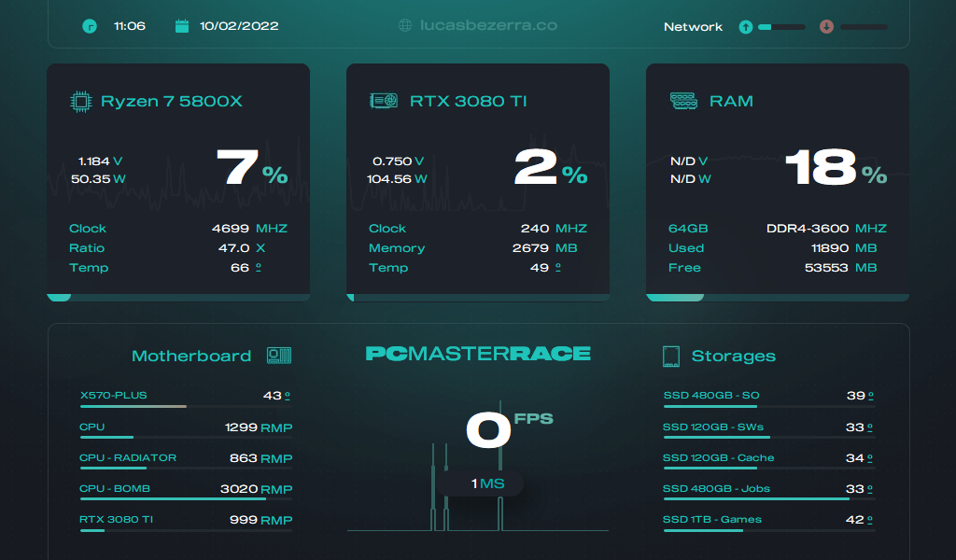The height and width of the screenshot is (560, 956).
Task: Click the SSD 120GB - Cache storage row
Action: 769,460
